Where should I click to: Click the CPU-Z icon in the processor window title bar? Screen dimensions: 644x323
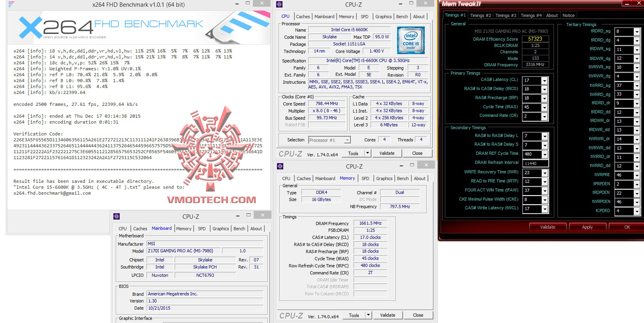(279, 4)
